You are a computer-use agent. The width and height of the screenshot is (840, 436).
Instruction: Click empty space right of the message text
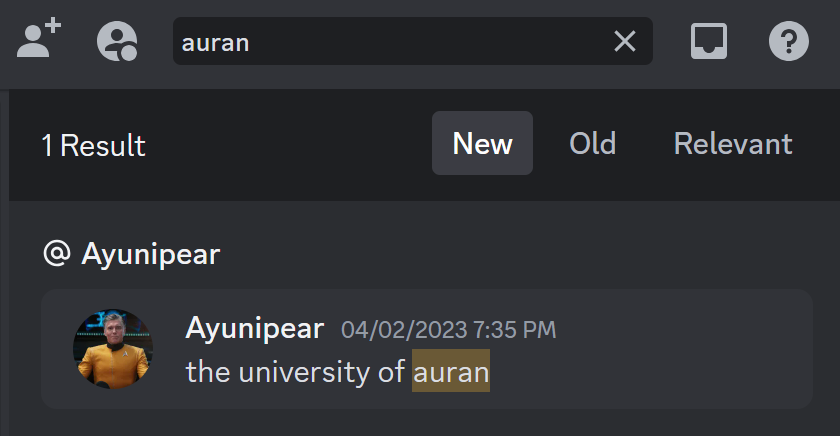point(650,372)
